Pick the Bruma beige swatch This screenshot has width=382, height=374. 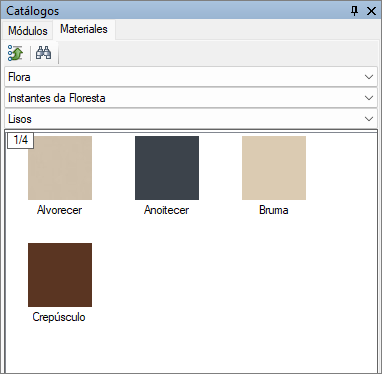274,168
